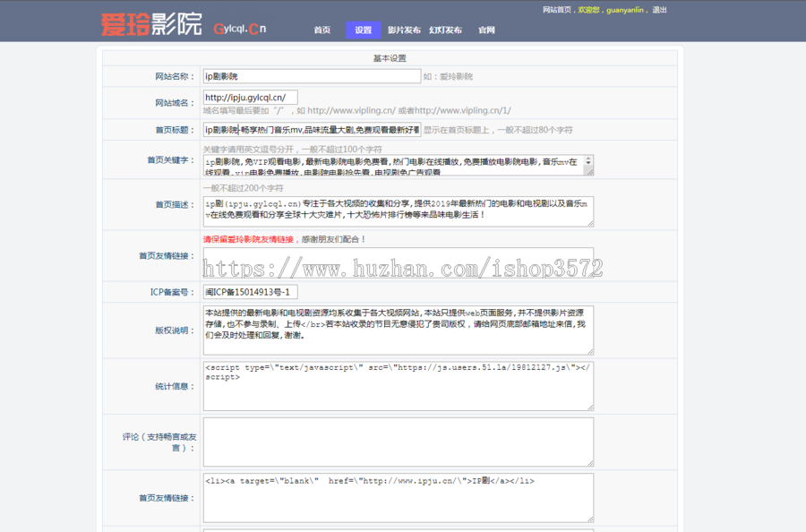Click the 基本设置 section heading
Viewport: 806px width, 532px height.
click(390, 58)
